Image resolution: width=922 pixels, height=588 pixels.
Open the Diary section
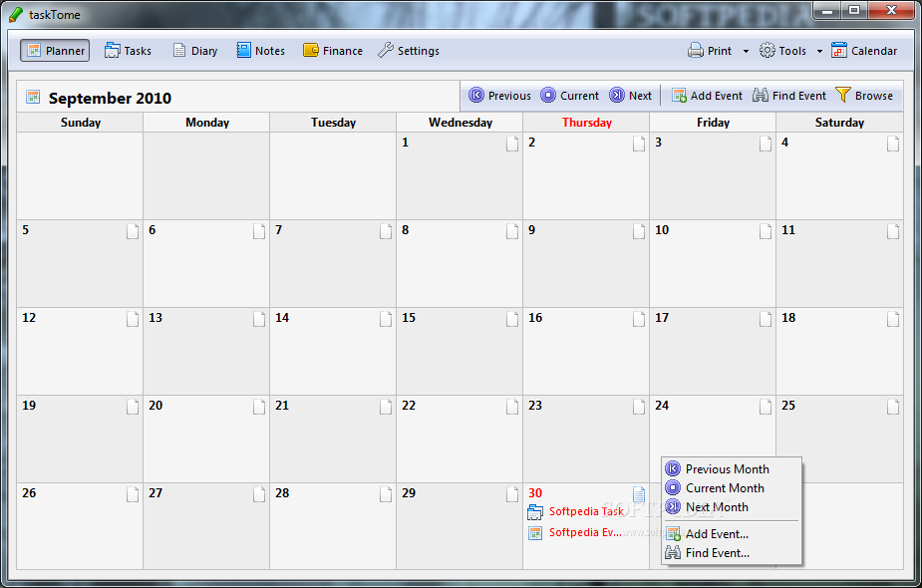tap(195, 51)
